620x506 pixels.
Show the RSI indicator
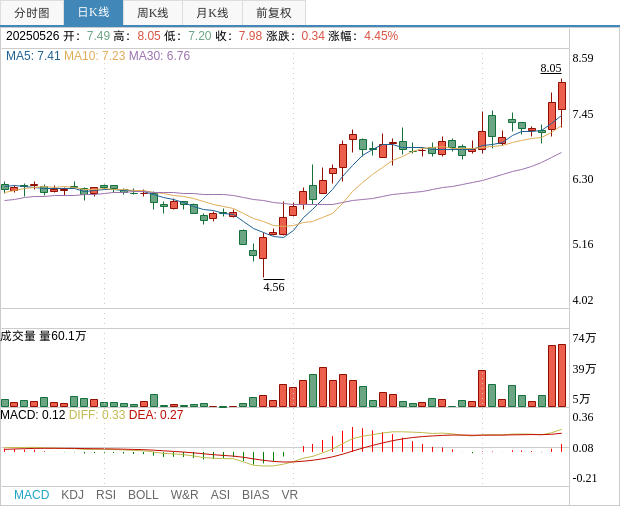click(106, 495)
